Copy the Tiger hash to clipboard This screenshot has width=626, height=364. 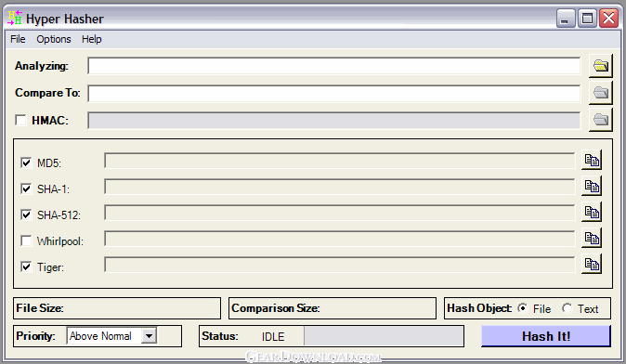[592, 265]
